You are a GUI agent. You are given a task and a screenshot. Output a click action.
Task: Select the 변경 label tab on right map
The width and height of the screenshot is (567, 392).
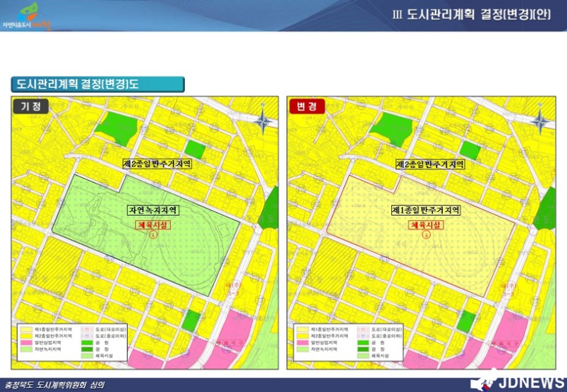click(x=307, y=106)
